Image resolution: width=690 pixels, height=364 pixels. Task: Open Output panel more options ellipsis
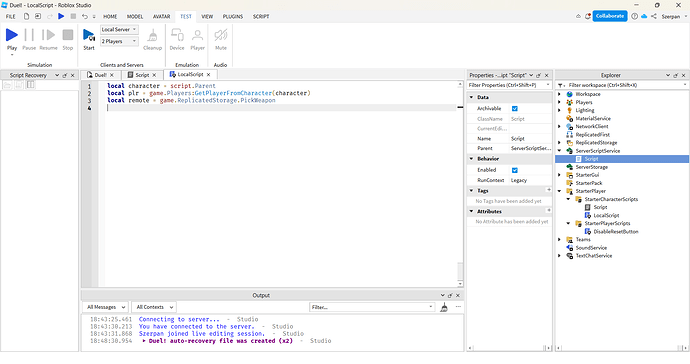pos(458,307)
